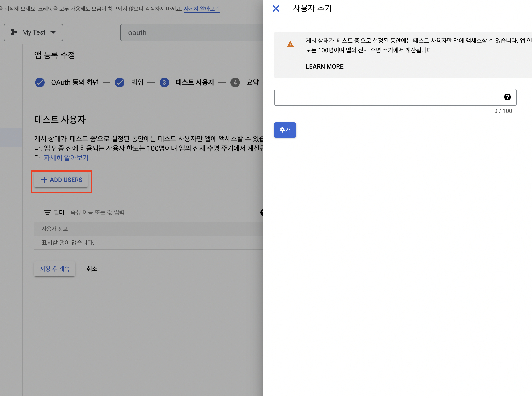Open LEARN MORE in the warning box
Screen dimensions: 532x396
[324, 66]
